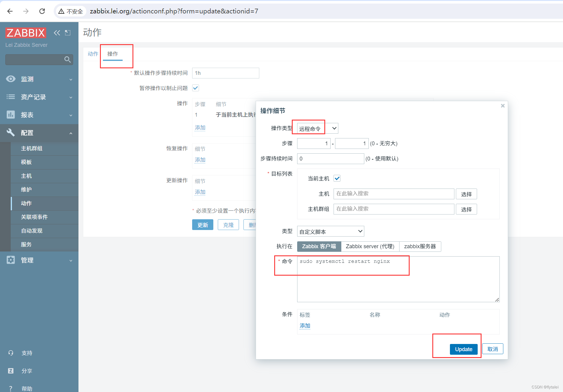Open 自动发现 in sidebar

pyautogui.click(x=44, y=231)
